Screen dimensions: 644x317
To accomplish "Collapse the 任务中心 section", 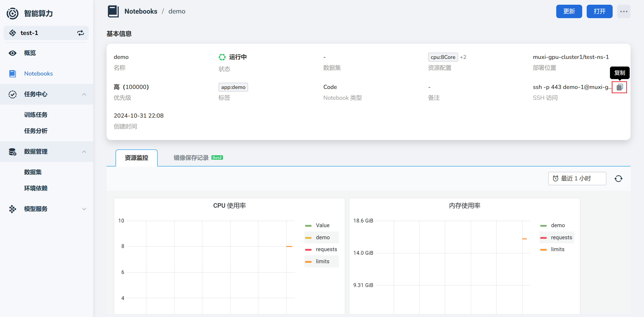I will tap(84, 94).
